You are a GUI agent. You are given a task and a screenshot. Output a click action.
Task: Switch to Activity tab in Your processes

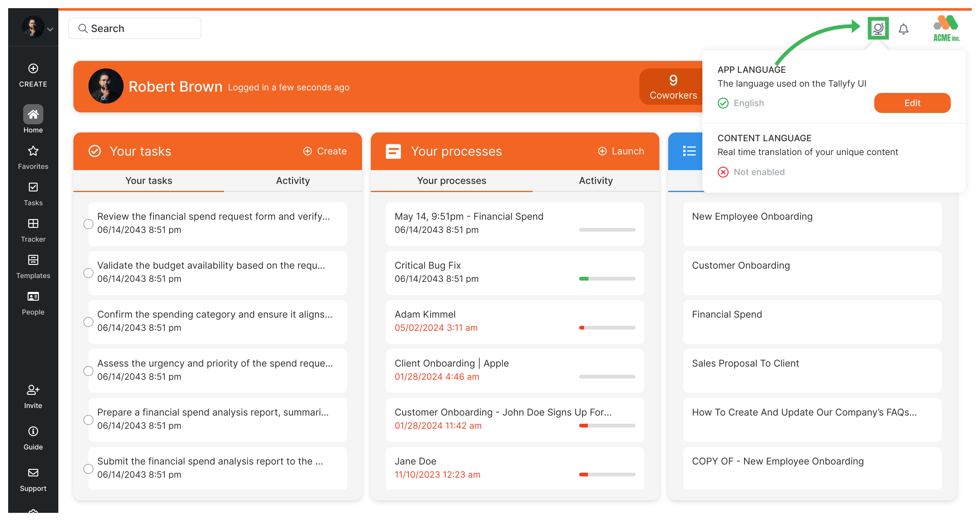click(596, 181)
